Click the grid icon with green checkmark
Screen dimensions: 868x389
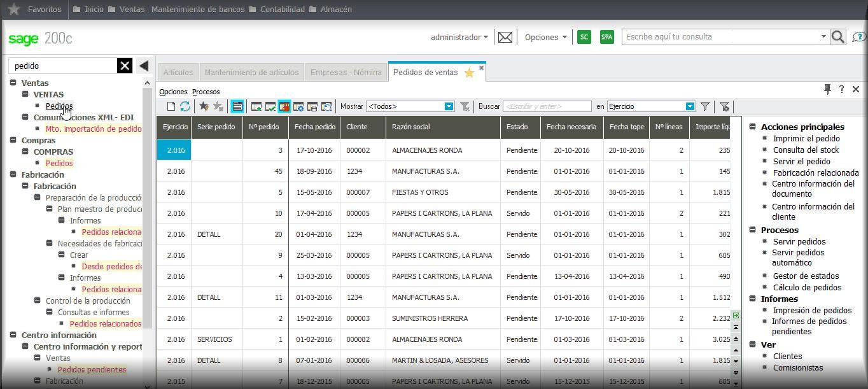tap(270, 106)
